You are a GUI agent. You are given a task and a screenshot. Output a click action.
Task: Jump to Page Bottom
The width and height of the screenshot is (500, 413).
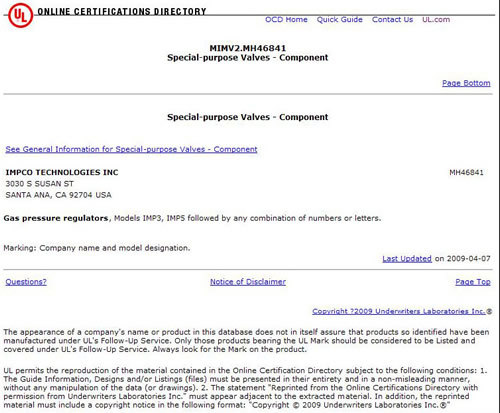[466, 83]
